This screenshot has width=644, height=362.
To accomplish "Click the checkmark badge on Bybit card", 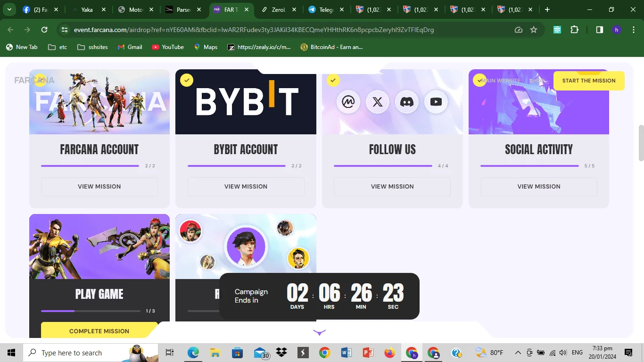I will click(x=187, y=80).
